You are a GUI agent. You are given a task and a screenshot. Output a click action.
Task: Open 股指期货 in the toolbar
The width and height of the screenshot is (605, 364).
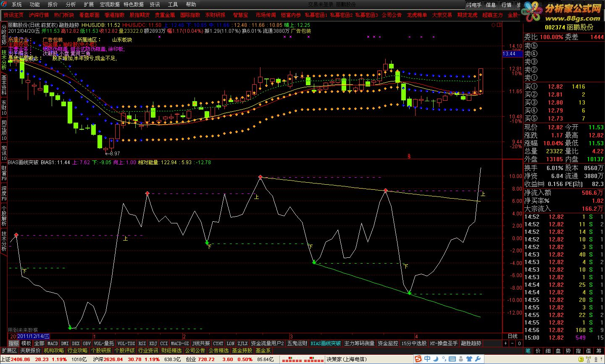tap(140, 15)
